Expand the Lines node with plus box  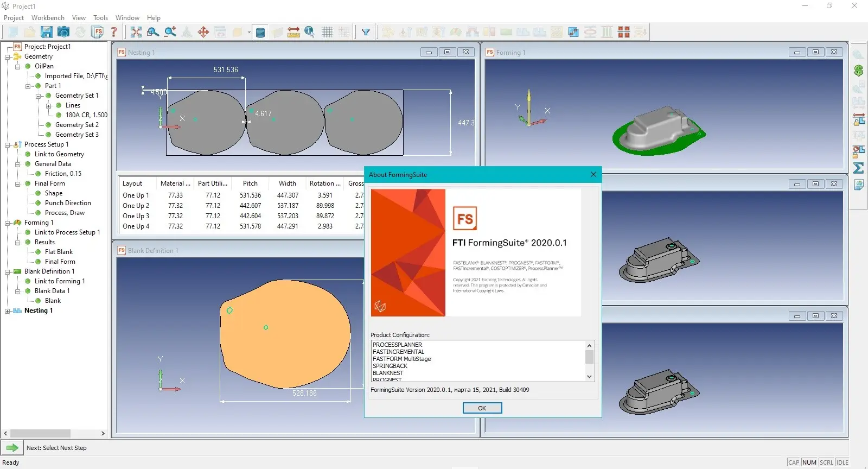[49, 105]
